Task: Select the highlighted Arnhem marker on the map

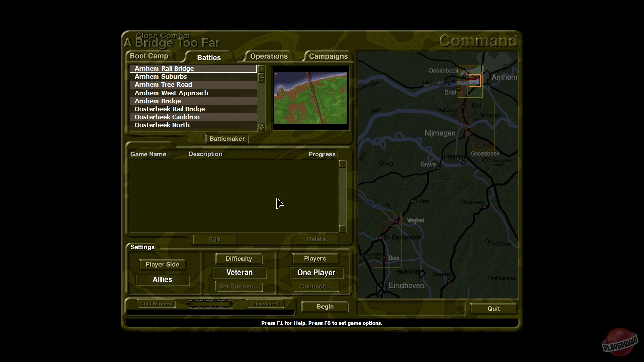Action: click(474, 81)
